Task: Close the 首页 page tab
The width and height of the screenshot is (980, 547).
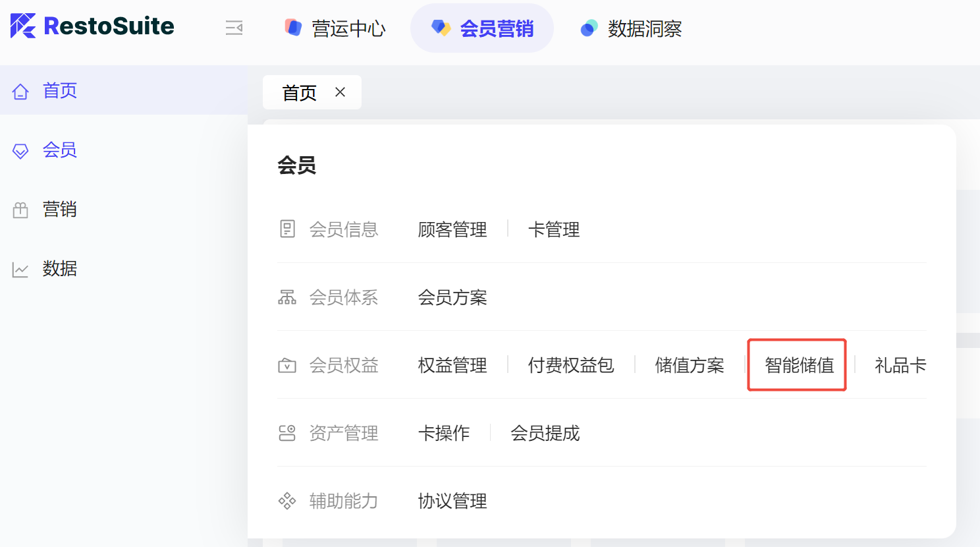Action: point(340,92)
